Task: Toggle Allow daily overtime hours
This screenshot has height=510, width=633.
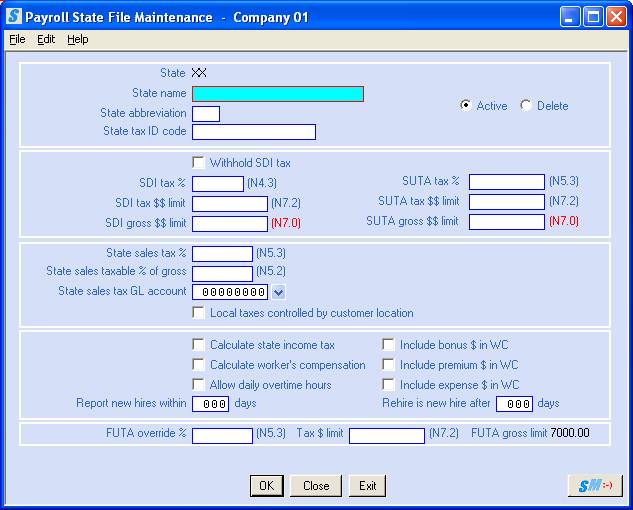Action: 198,384
